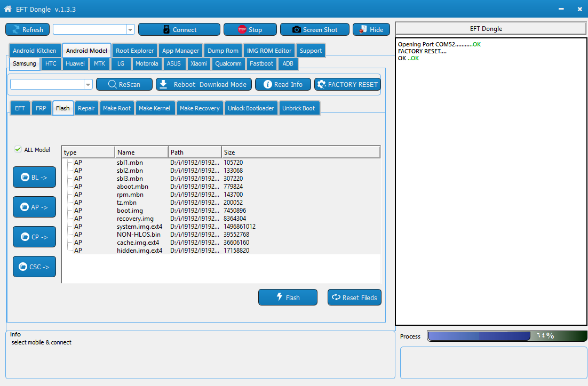The width and height of the screenshot is (588, 386).
Task: Open the IMG ROM Editor tab
Action: [269, 51]
